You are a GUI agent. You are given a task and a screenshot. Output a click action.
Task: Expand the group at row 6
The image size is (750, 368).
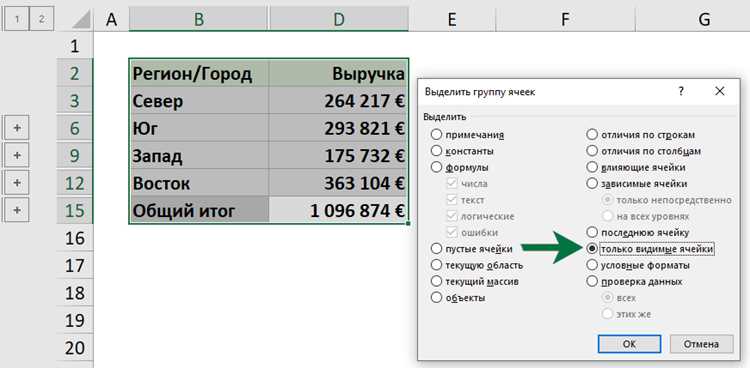pos(17,128)
